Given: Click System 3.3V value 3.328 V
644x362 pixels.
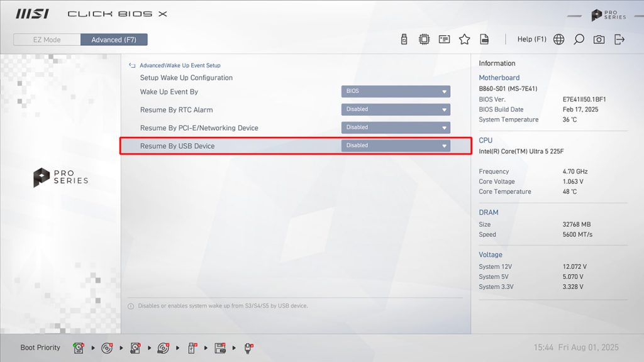Looking at the screenshot, I should [x=573, y=287].
